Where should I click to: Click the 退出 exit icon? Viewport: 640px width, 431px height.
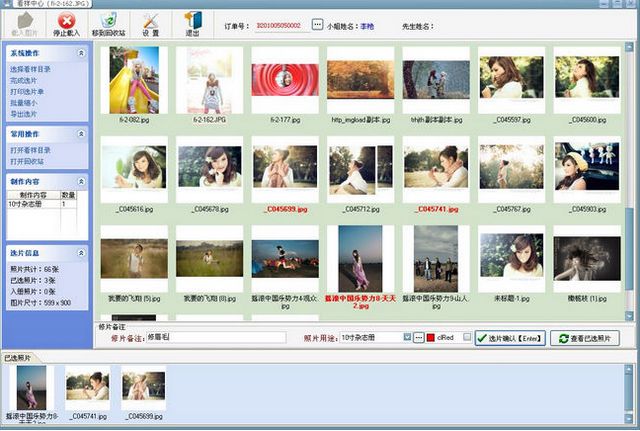(x=191, y=20)
